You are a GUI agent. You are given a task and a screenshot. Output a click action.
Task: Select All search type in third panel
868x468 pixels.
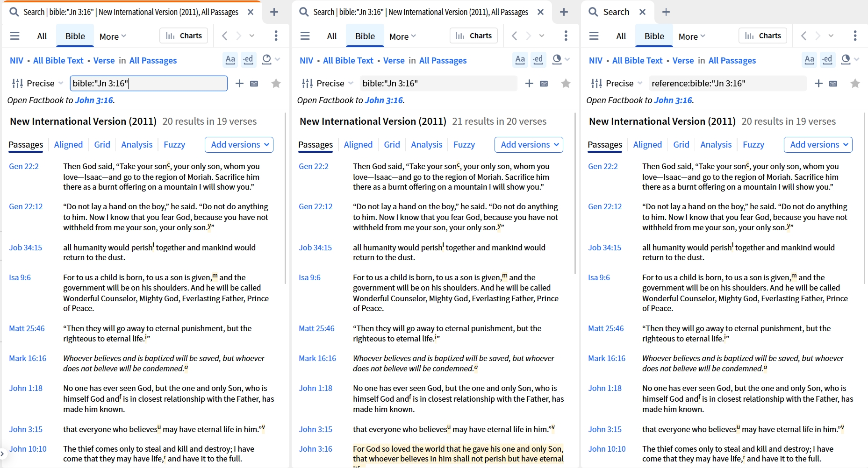(621, 36)
